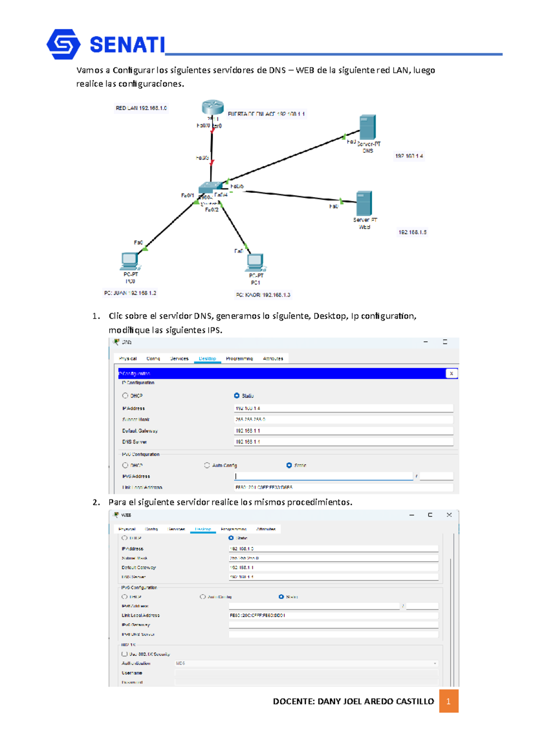The height and width of the screenshot is (756, 535).
Task: Select Static in WEB IPv6 Configuration
Action: [x=281, y=596]
